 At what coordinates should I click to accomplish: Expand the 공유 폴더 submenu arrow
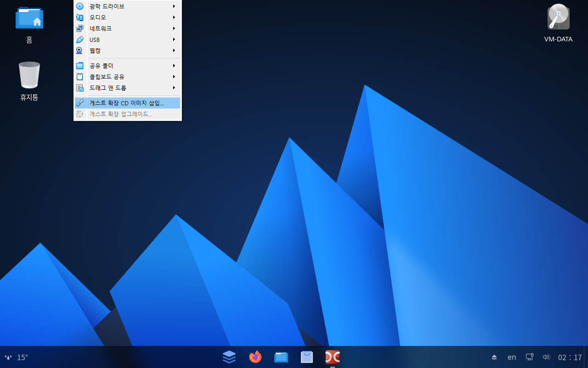click(x=174, y=66)
